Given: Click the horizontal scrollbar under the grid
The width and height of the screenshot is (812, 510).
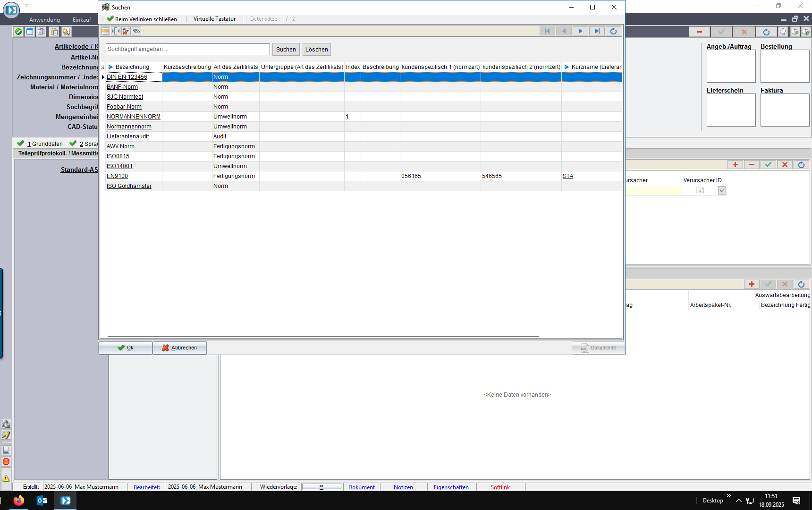Looking at the screenshot, I should click(323, 337).
